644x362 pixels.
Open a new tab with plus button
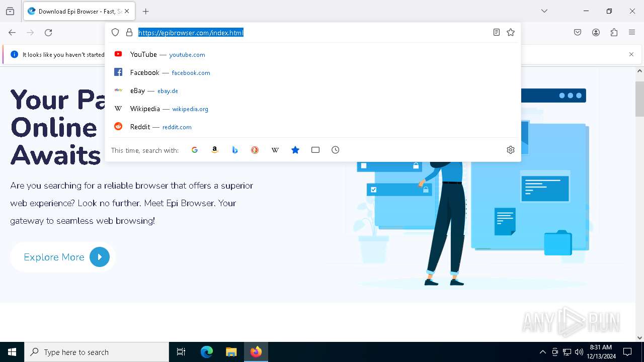click(x=146, y=11)
